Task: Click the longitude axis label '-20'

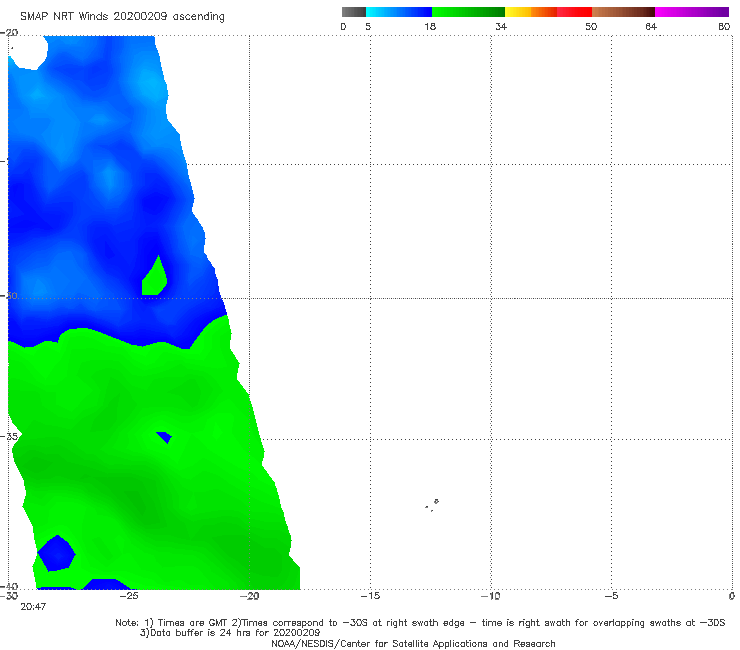Action: coord(249,596)
